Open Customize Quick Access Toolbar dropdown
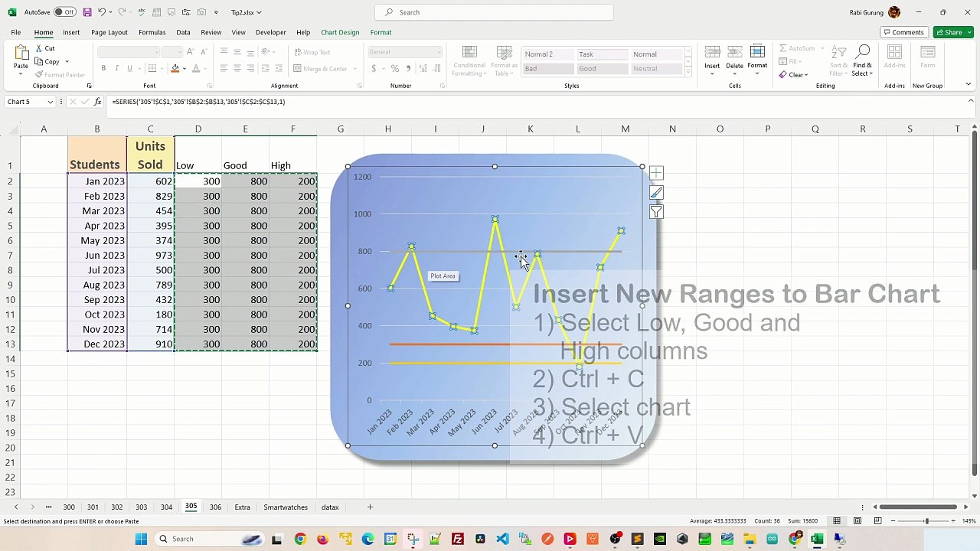The height and width of the screenshot is (551, 980). tap(216, 12)
